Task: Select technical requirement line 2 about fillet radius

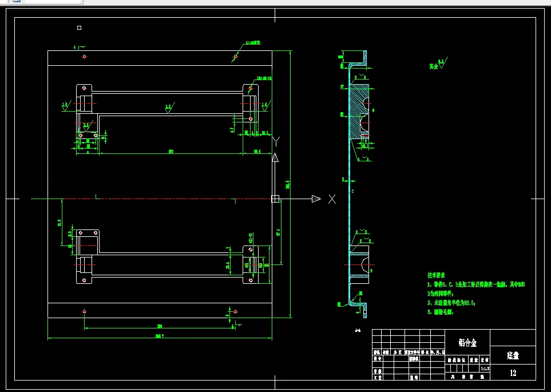Action: [x=451, y=303]
